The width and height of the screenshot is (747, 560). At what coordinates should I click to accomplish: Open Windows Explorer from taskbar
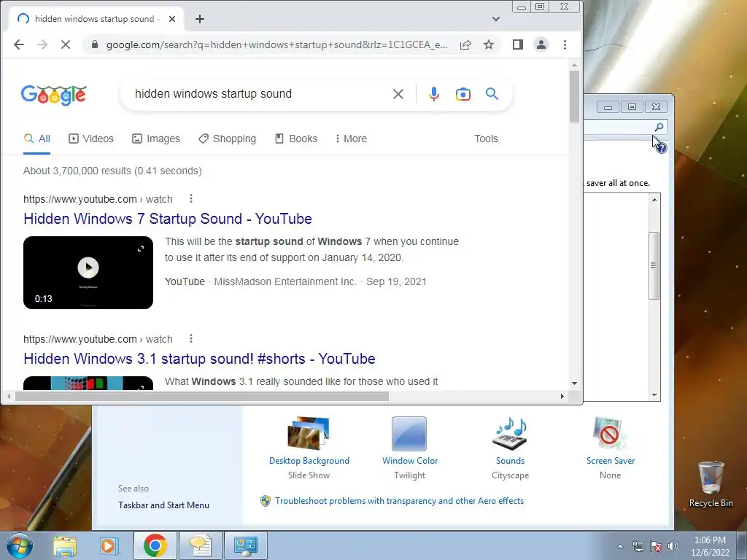65,545
